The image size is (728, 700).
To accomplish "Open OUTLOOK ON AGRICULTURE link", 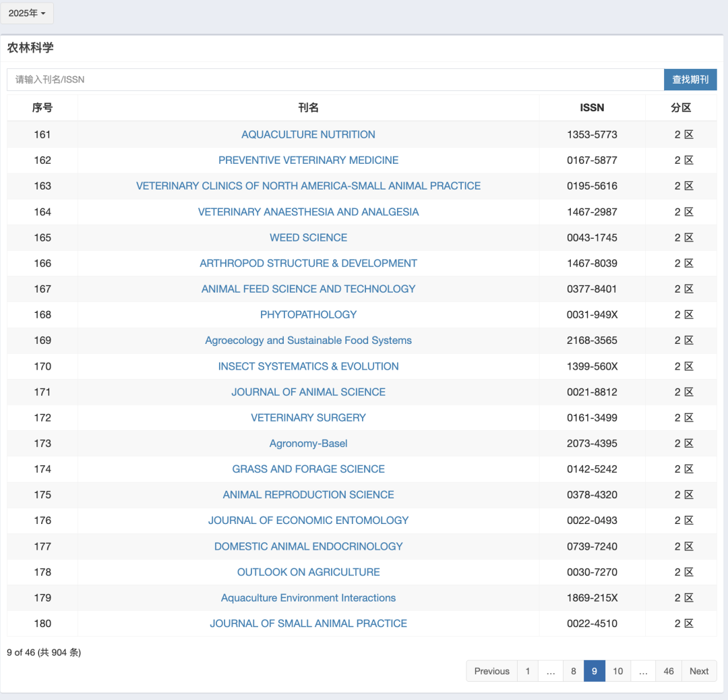I will 308,573.
